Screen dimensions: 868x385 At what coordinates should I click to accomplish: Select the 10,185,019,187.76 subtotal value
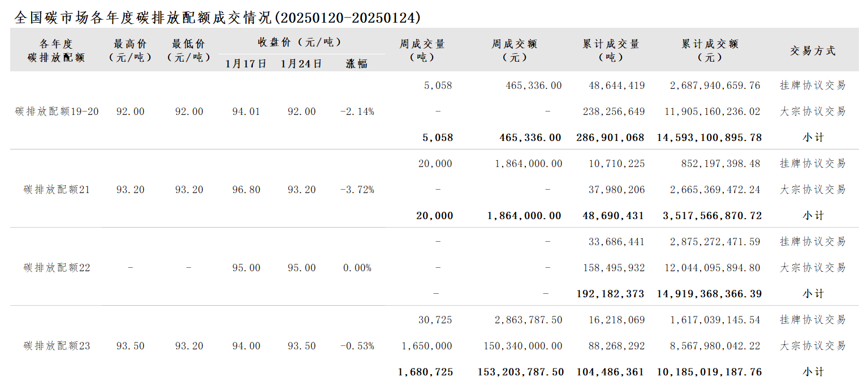click(x=709, y=372)
